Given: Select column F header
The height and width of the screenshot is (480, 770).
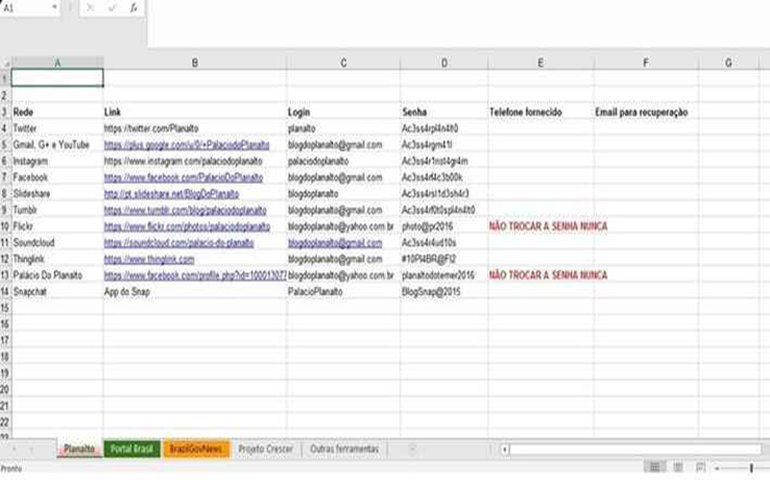Looking at the screenshot, I should 646,63.
